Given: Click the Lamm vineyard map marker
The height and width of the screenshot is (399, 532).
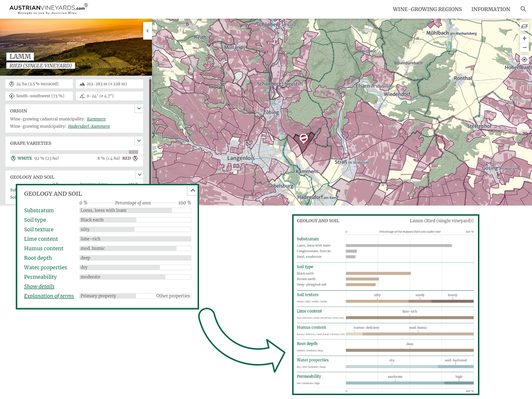Looking at the screenshot, I should [x=303, y=138].
